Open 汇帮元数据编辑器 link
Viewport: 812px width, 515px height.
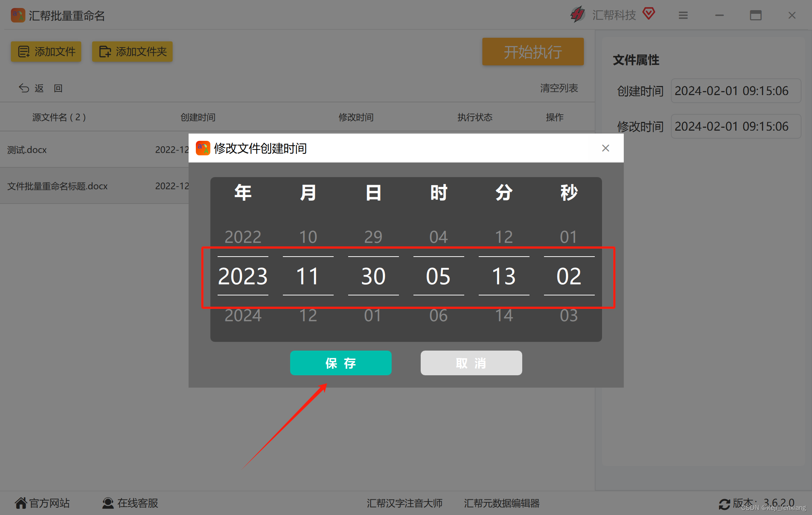click(502, 503)
